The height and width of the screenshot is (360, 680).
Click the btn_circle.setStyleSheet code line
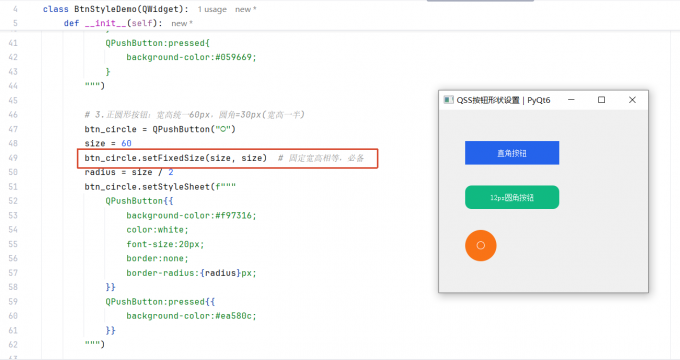point(160,187)
